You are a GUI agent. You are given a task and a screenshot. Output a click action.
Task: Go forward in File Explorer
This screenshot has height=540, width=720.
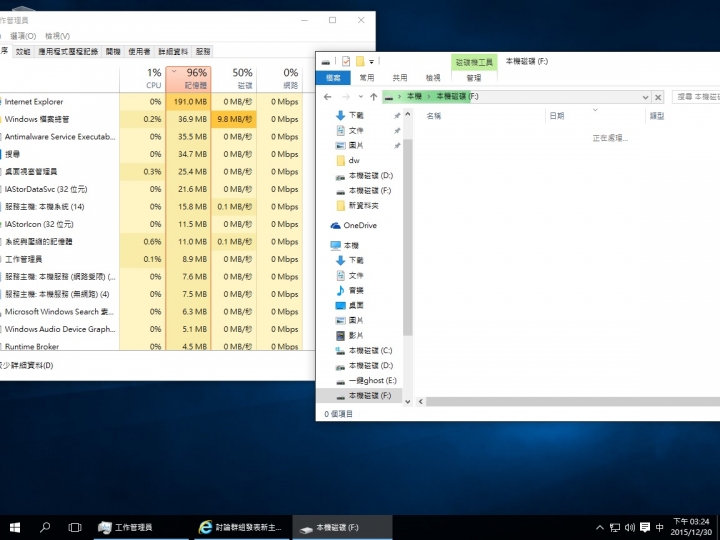[346, 97]
